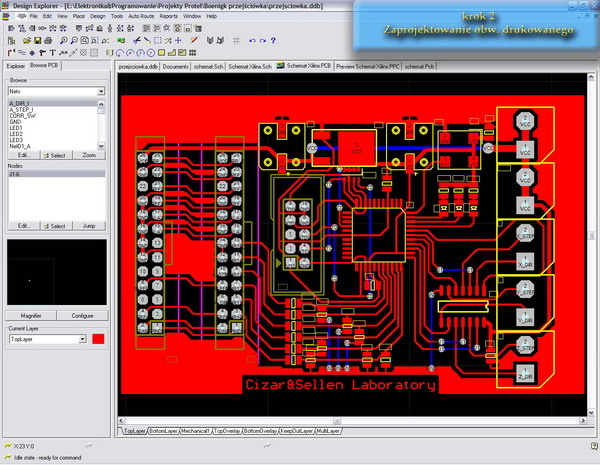Open the Auto Route menu
Viewport: 600px width, 465px height.
(x=141, y=16)
